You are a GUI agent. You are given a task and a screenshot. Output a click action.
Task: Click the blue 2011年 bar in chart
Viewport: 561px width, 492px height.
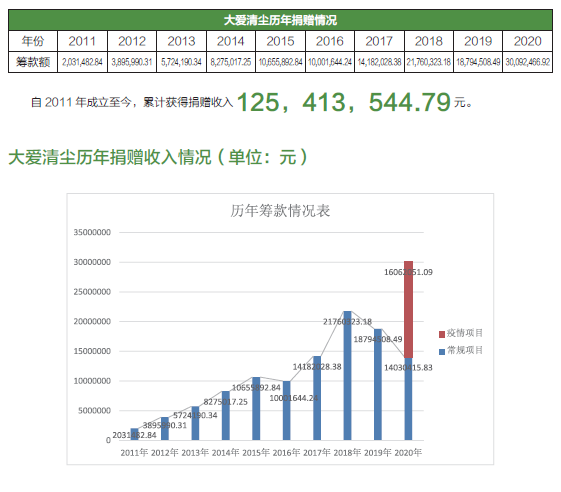(135, 434)
